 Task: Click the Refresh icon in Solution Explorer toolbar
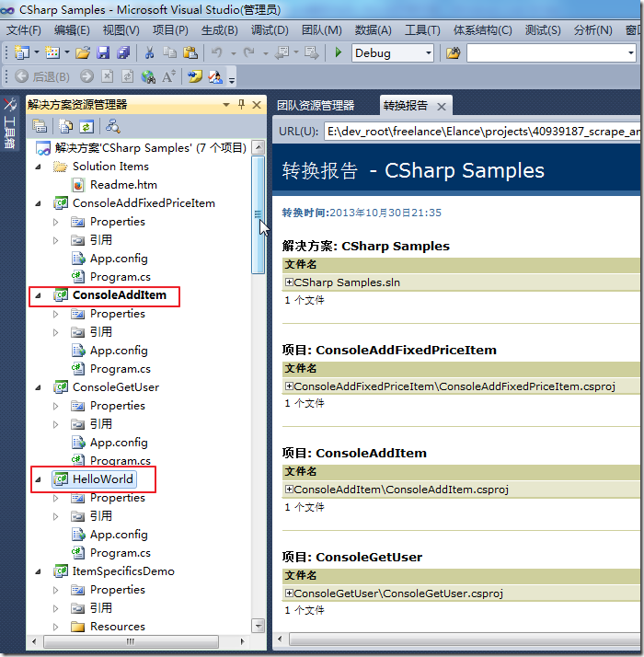(86, 126)
